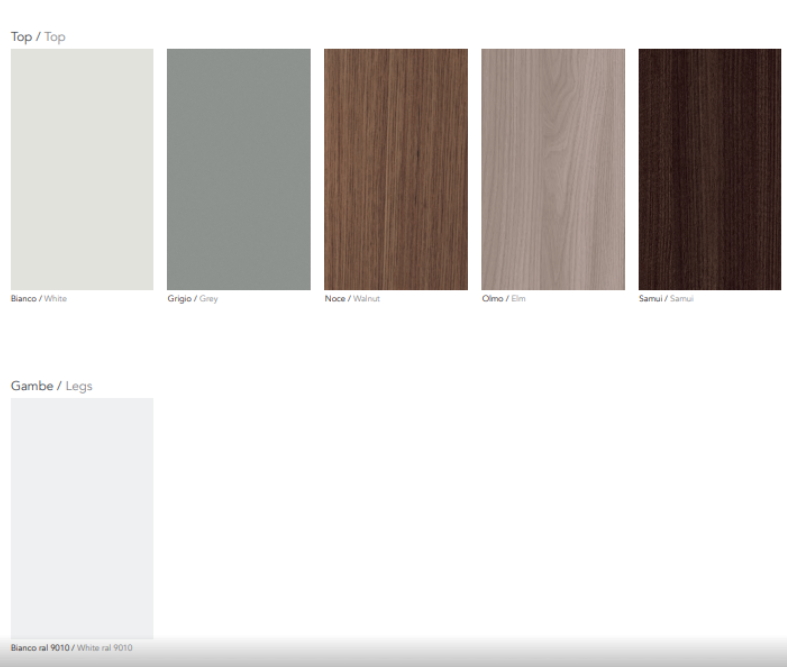787x667 pixels.
Task: Click the 'White' text under the first top swatch
Action: 56,299
